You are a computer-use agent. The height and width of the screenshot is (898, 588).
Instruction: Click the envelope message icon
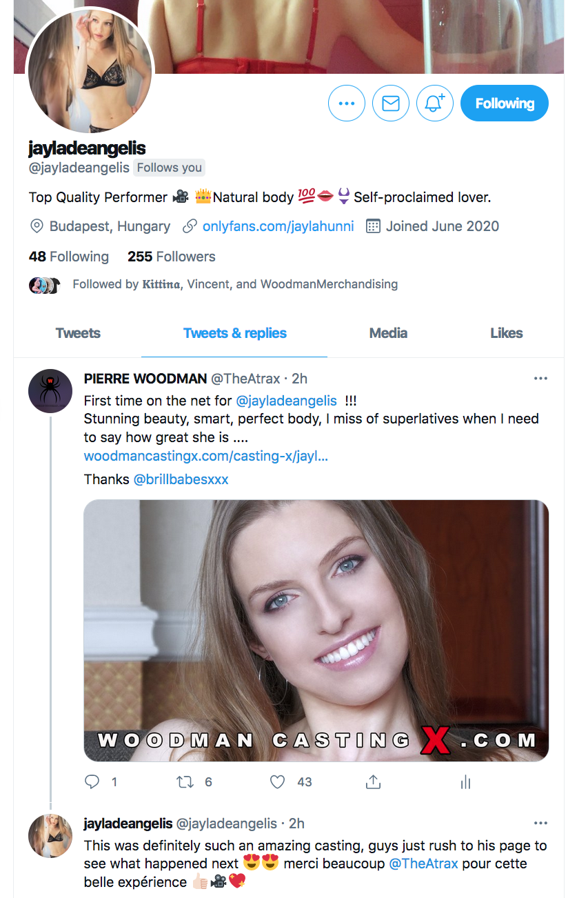[x=391, y=103]
